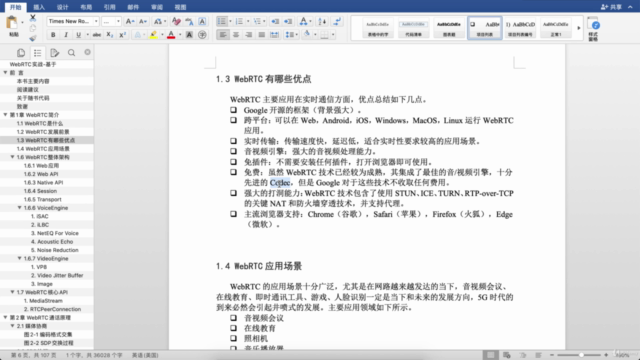Open the Styles Pane (样式窗格)
Image resolution: width=640 pixels, height=360 pixels.
pyautogui.click(x=594, y=29)
